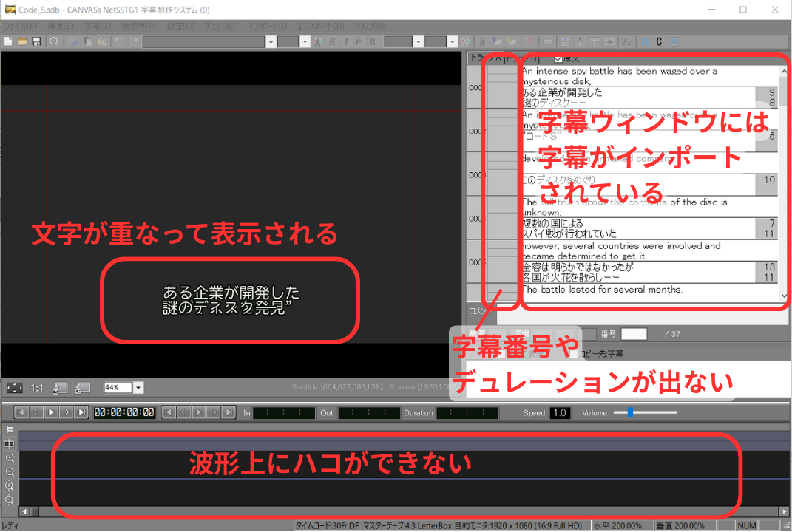The width and height of the screenshot is (792, 532).
Task: Click the Redo arrow icon
Action: (133, 41)
